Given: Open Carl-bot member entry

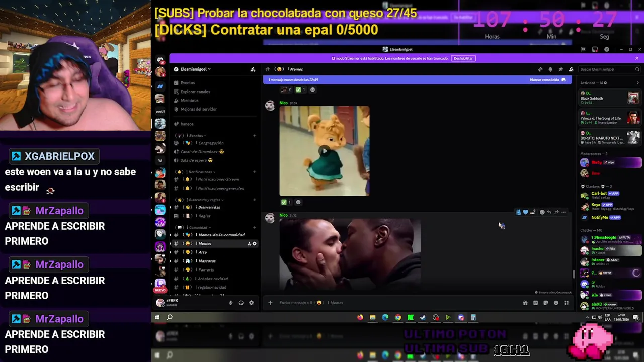Looking at the screenshot, I should 611,195.
